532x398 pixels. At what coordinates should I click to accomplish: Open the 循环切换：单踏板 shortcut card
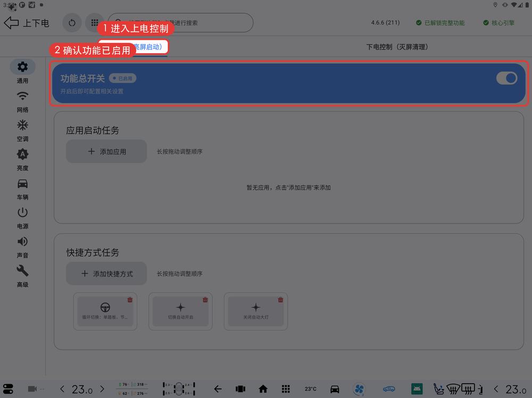[105, 311]
